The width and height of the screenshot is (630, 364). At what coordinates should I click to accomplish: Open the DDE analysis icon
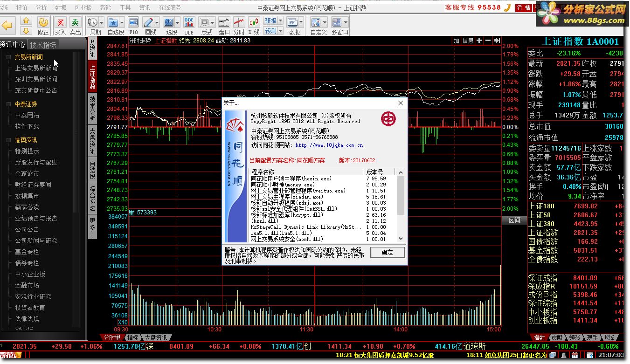tap(189, 22)
